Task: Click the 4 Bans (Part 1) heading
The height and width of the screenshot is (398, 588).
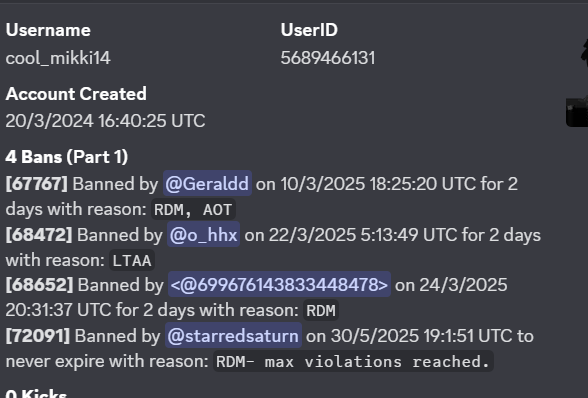Action: point(67,157)
